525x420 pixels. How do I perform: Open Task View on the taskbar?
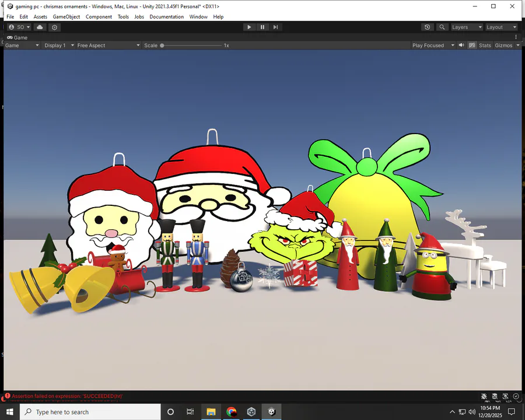(x=190, y=412)
